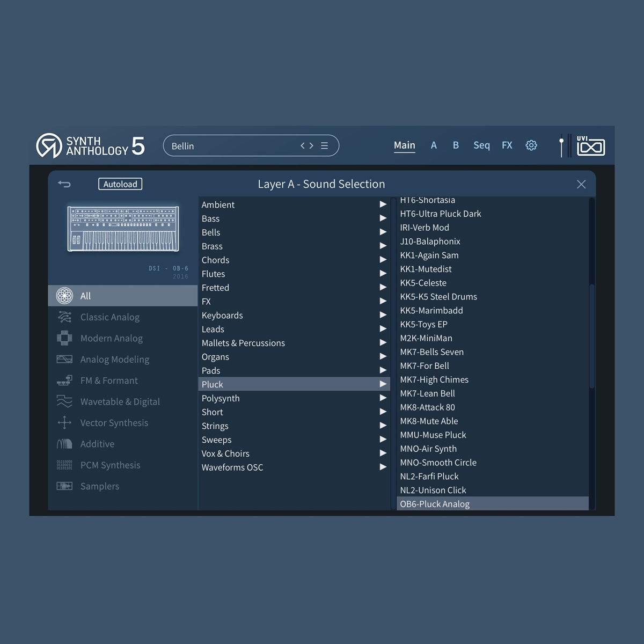Select the All category icon
Screen dimensions: 644x644
tap(64, 296)
